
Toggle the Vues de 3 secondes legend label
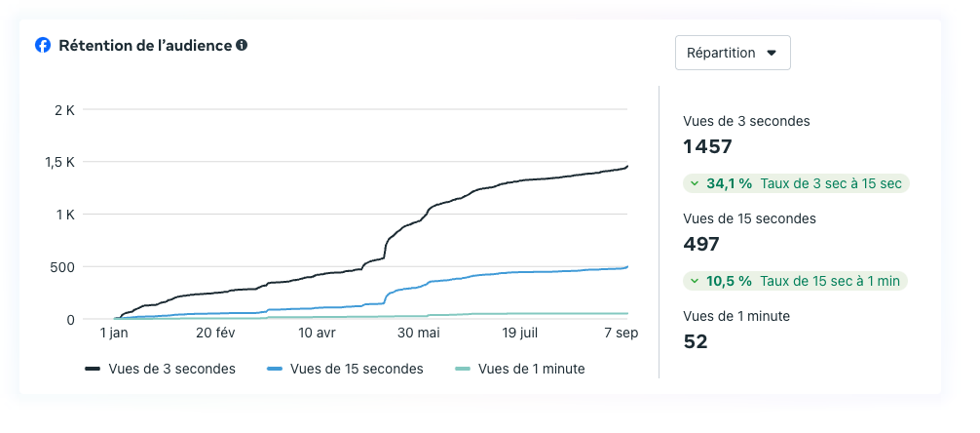coord(173,369)
